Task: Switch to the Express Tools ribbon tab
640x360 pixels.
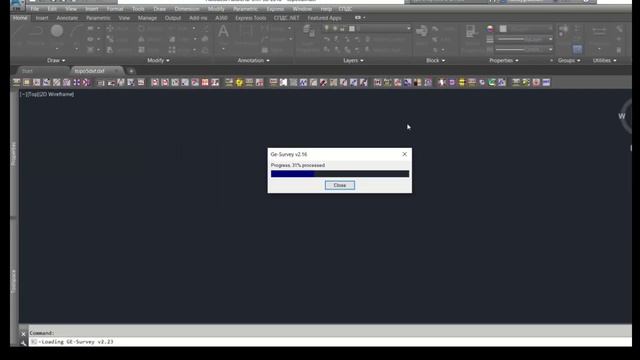Action: [x=250, y=18]
